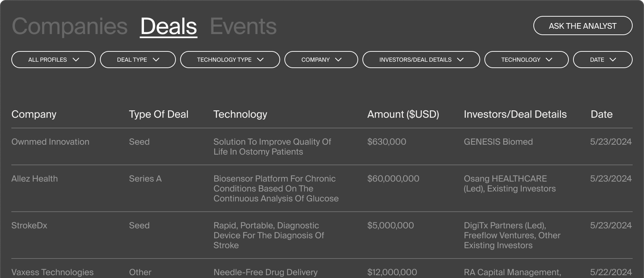Click the Needle-Free Drug Delivery text
This screenshot has width=644, height=278.
point(265,272)
